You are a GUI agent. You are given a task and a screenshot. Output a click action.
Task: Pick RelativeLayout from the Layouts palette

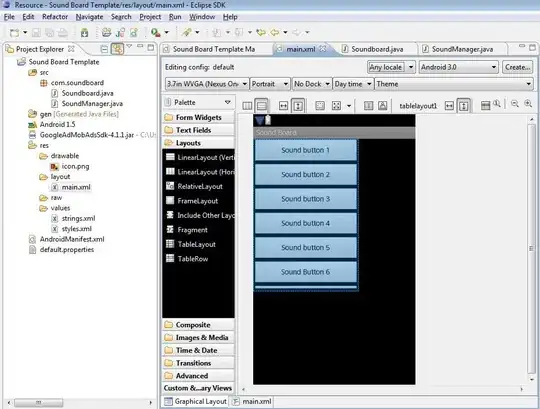200,186
